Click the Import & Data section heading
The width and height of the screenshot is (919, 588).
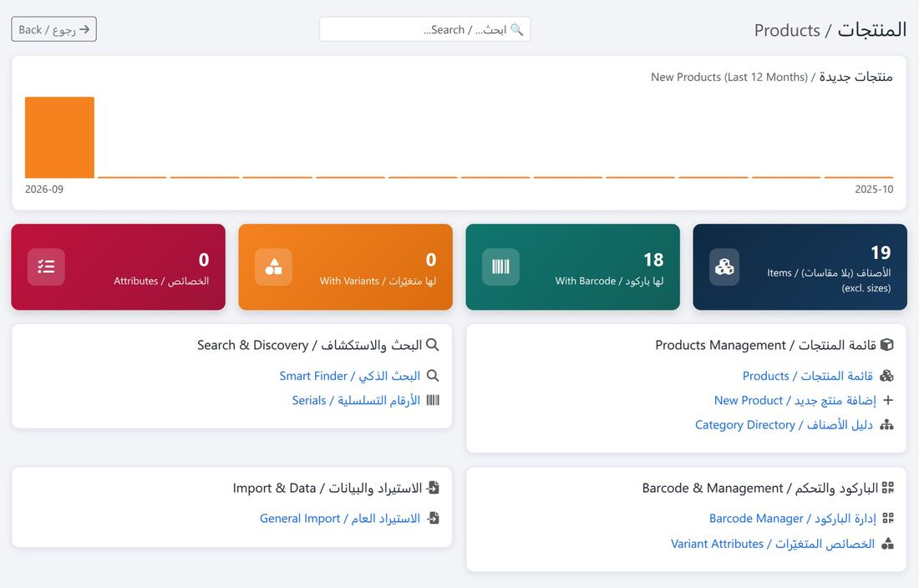[327, 488]
